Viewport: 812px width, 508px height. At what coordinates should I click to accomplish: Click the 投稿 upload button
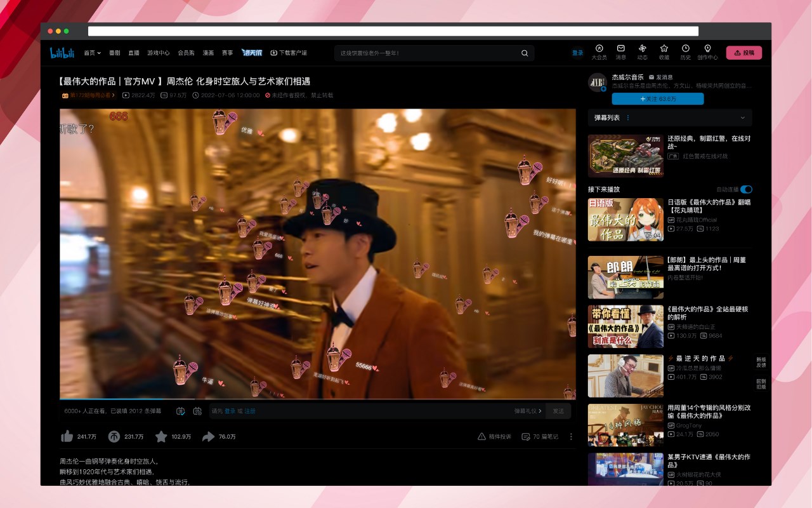click(744, 53)
